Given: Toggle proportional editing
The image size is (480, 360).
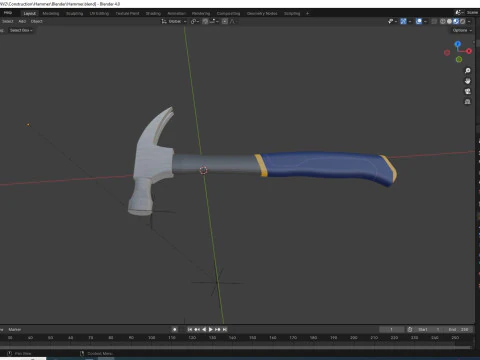Looking at the screenshot, I should 225,21.
